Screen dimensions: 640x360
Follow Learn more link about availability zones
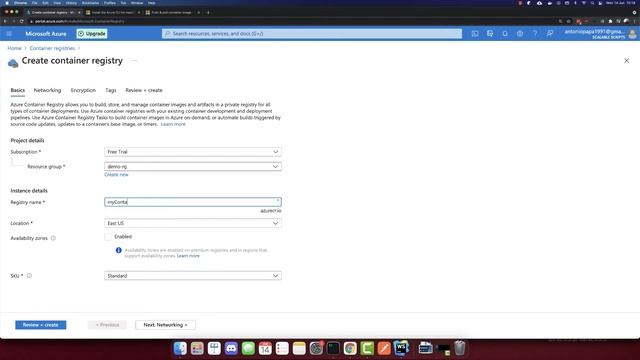[188, 256]
